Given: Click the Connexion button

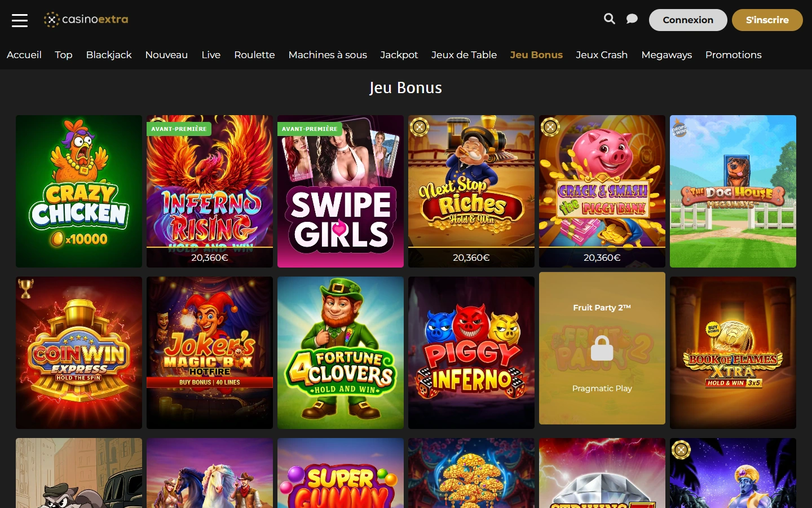Looking at the screenshot, I should [x=688, y=20].
